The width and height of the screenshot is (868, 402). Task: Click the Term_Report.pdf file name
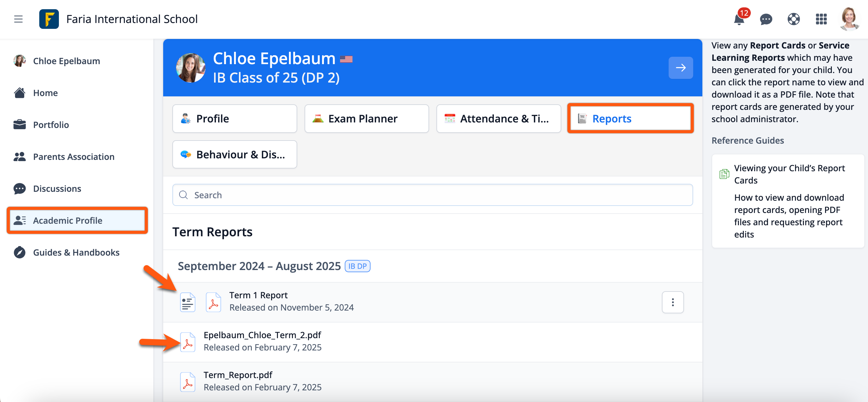pyautogui.click(x=238, y=375)
